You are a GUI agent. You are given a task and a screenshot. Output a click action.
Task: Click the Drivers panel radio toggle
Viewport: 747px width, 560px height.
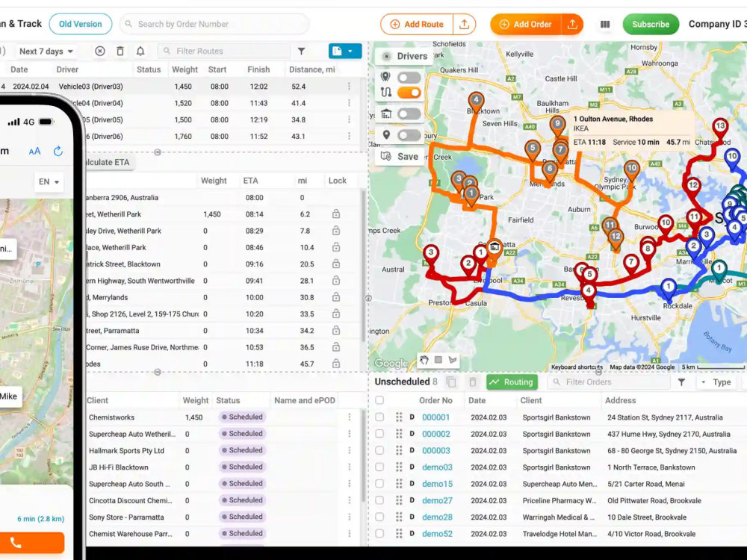[x=387, y=56]
